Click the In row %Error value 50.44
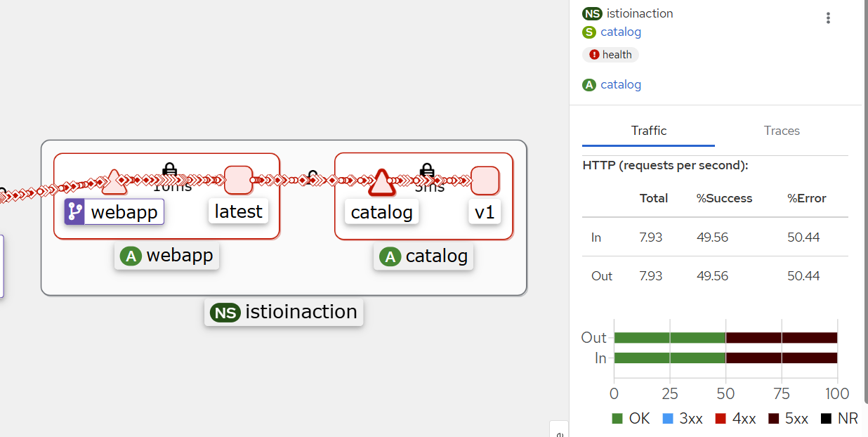868x437 pixels. point(803,237)
